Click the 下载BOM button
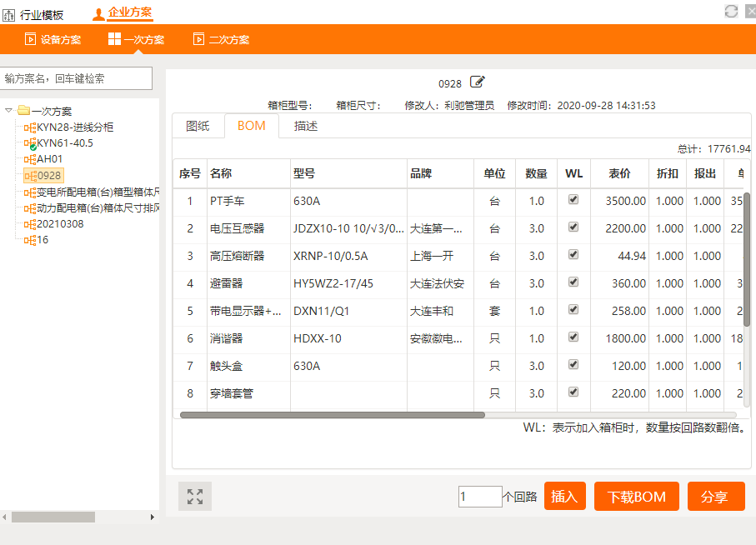 637,497
